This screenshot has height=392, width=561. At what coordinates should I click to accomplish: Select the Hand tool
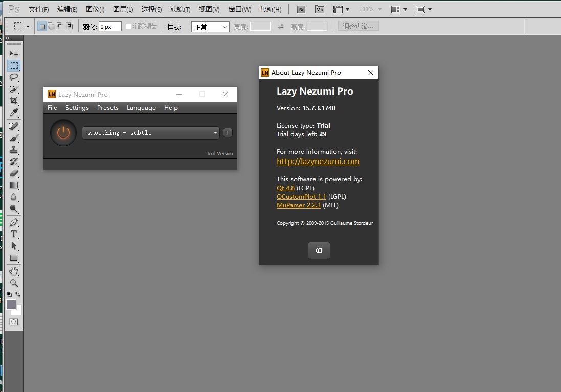pos(14,271)
